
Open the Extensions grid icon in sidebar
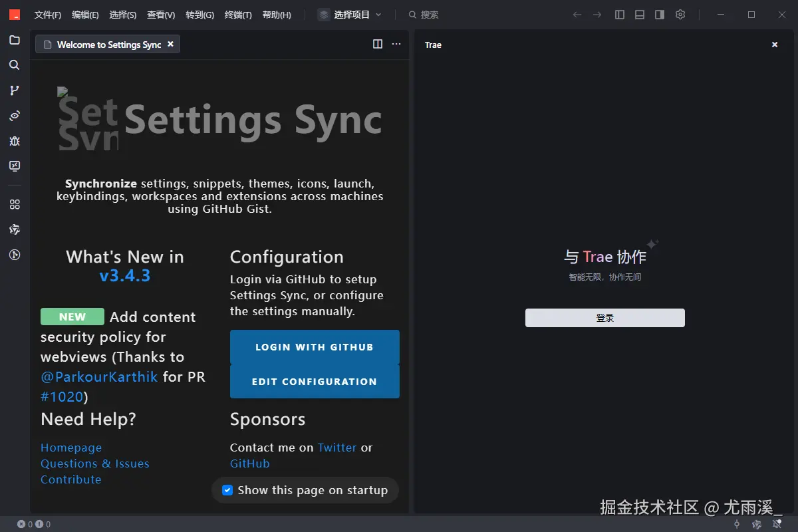(15, 204)
